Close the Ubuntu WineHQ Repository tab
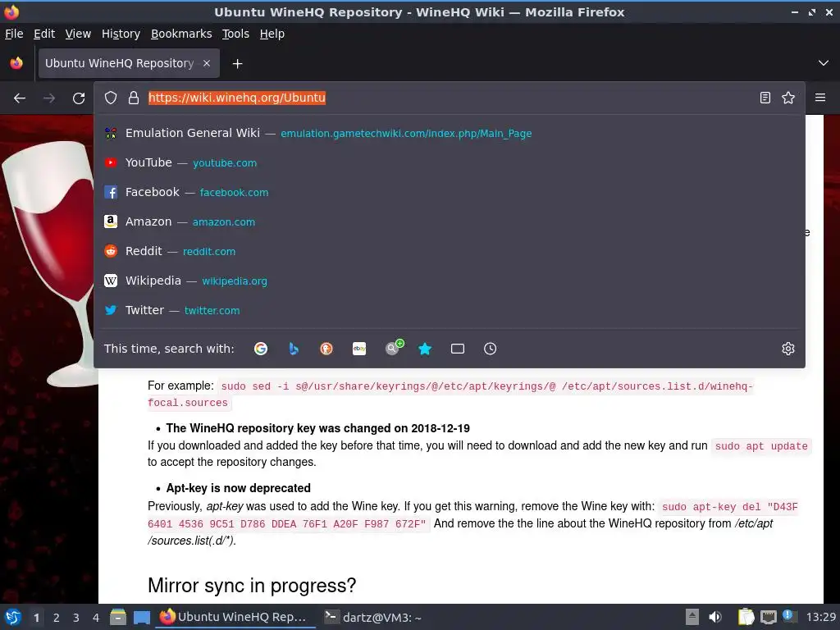The width and height of the screenshot is (840, 630). (x=207, y=63)
